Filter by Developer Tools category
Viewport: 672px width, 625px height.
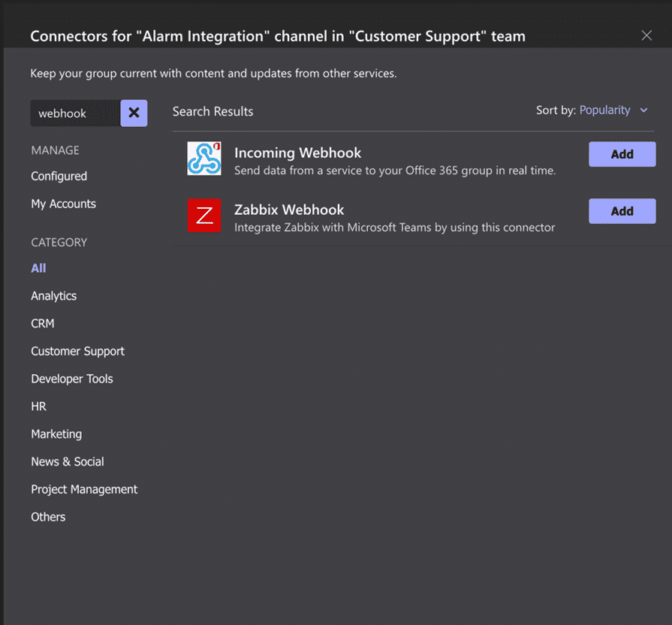pos(72,379)
